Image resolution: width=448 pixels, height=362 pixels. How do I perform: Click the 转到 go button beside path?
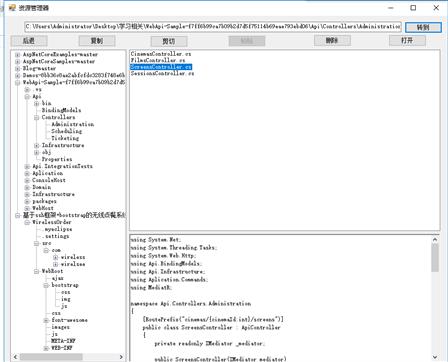[423, 27]
